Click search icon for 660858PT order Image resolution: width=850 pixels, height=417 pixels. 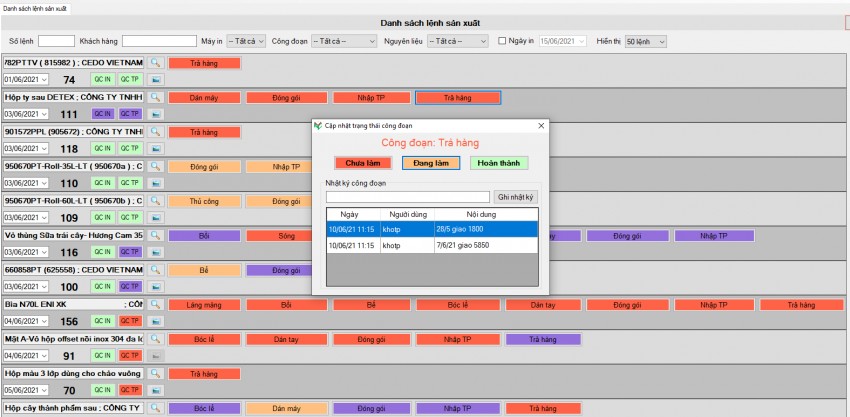[x=156, y=270]
